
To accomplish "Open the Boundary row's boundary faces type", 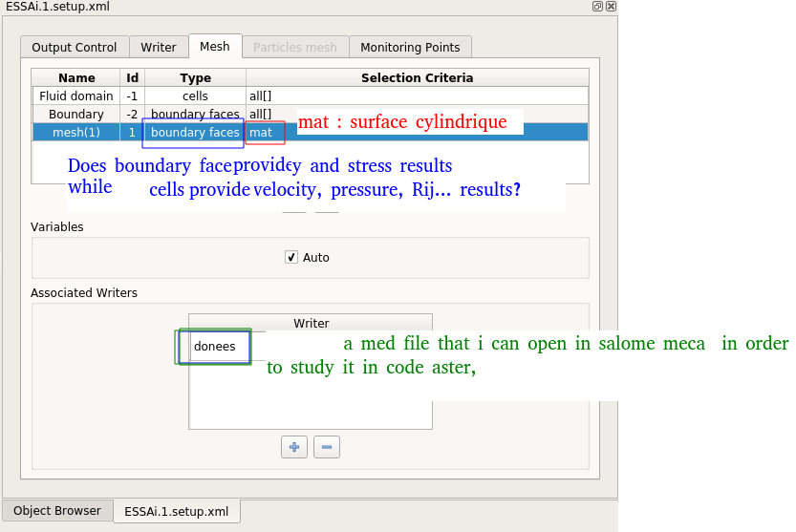I will pyautogui.click(x=195, y=114).
